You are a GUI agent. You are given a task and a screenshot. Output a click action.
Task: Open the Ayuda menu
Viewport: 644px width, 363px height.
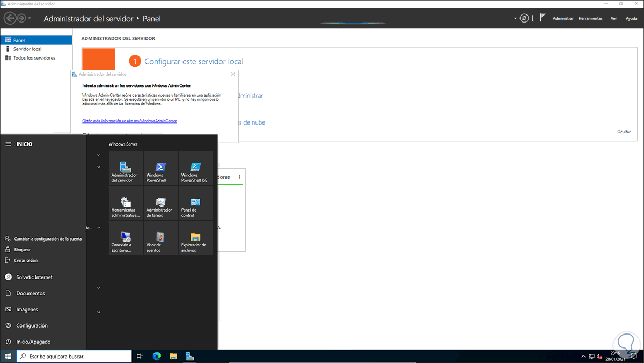point(631,18)
